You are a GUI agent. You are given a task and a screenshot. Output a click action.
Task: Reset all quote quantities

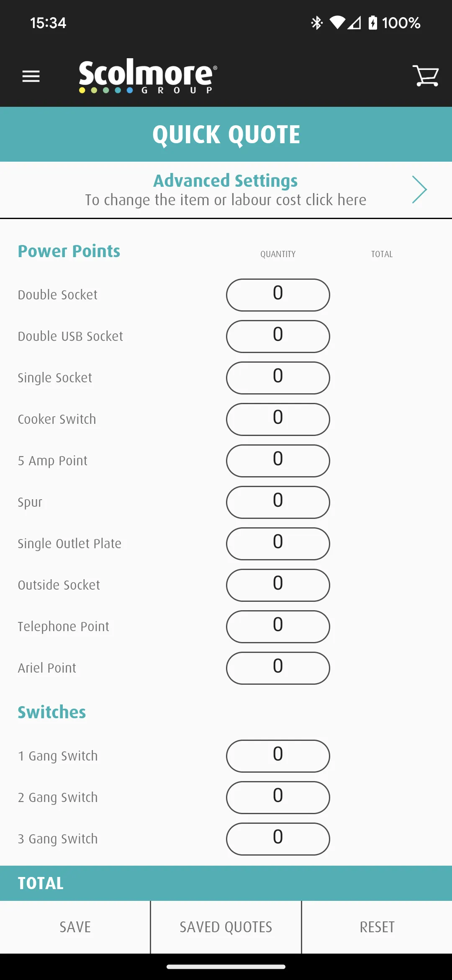pyautogui.click(x=377, y=927)
